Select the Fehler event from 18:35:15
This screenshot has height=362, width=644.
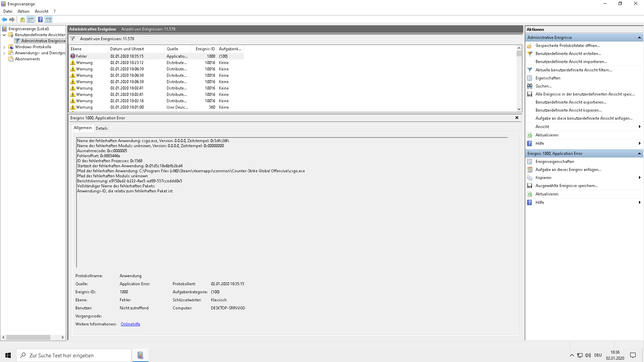point(134,56)
